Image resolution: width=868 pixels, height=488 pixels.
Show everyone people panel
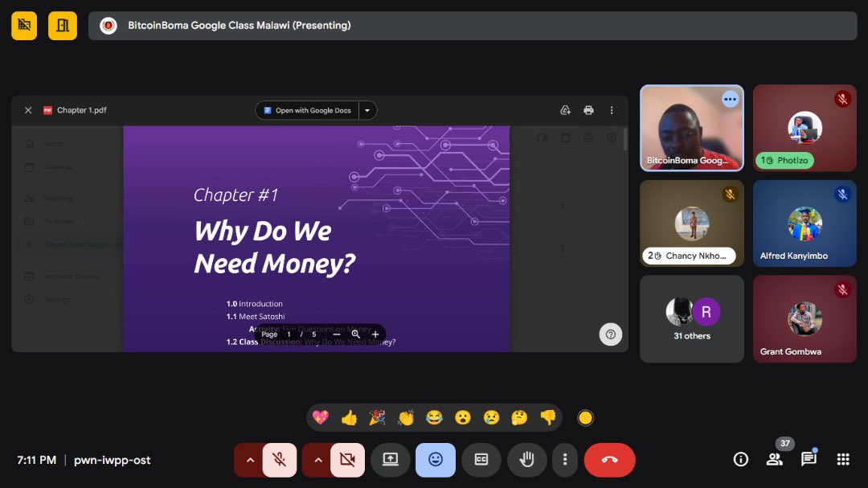pos(775,459)
